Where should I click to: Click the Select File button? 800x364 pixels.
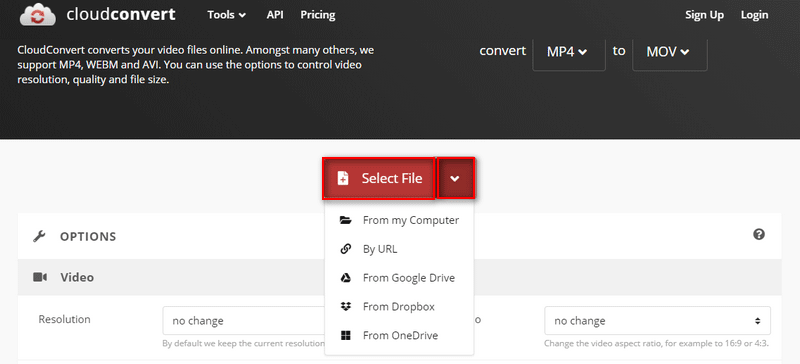click(x=379, y=178)
